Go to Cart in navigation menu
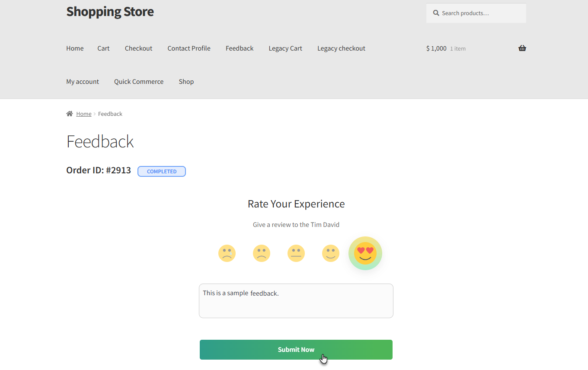This screenshot has height=370, width=588. click(x=103, y=48)
